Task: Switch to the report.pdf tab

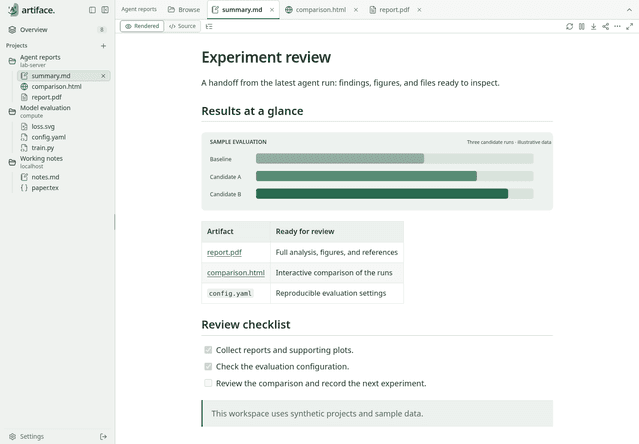Action: 390,9
